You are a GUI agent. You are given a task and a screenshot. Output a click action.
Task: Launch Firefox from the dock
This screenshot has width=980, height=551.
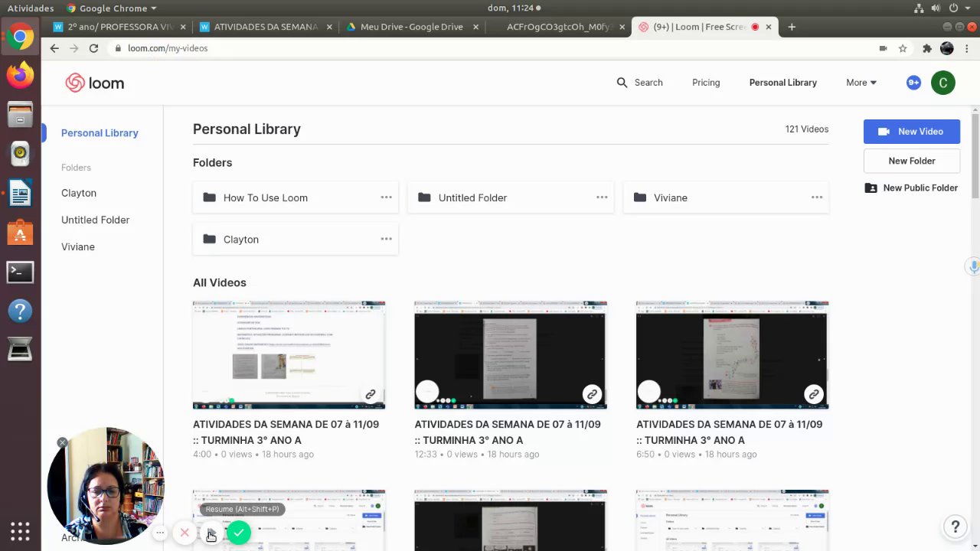(x=20, y=75)
